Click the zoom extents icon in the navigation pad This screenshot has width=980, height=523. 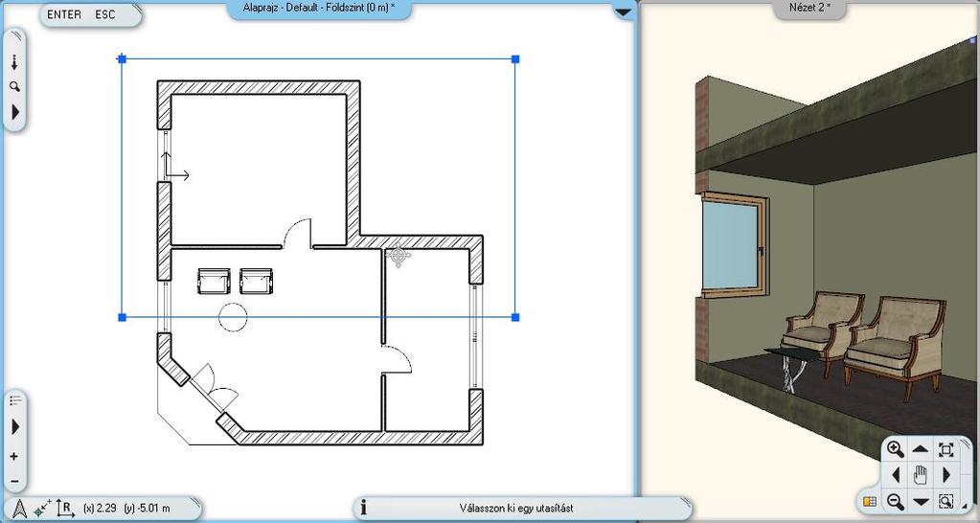pyautogui.click(x=946, y=449)
